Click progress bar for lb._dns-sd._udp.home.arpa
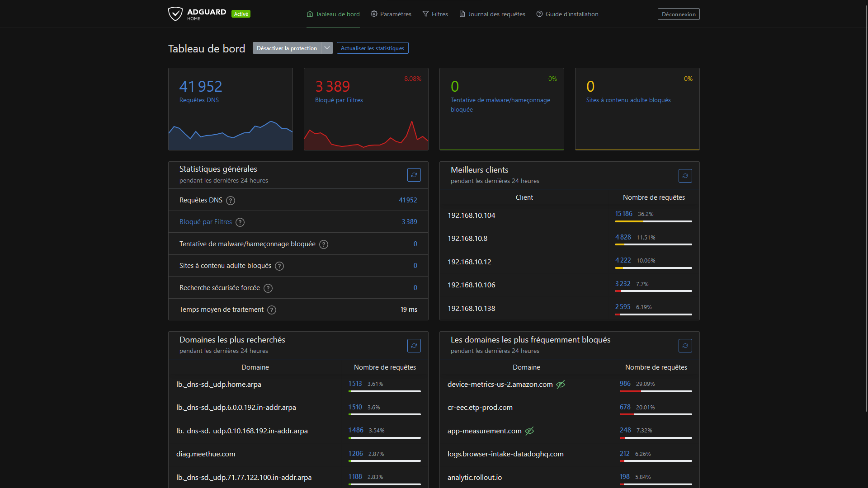The image size is (868, 488). (x=385, y=391)
